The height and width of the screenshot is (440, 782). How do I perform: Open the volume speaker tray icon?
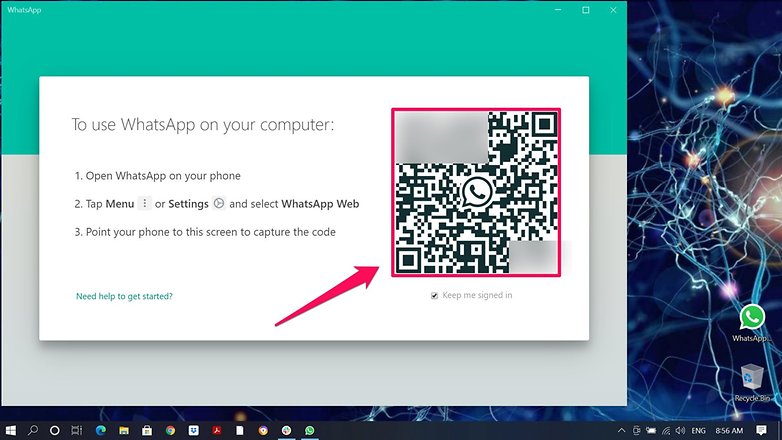680,430
